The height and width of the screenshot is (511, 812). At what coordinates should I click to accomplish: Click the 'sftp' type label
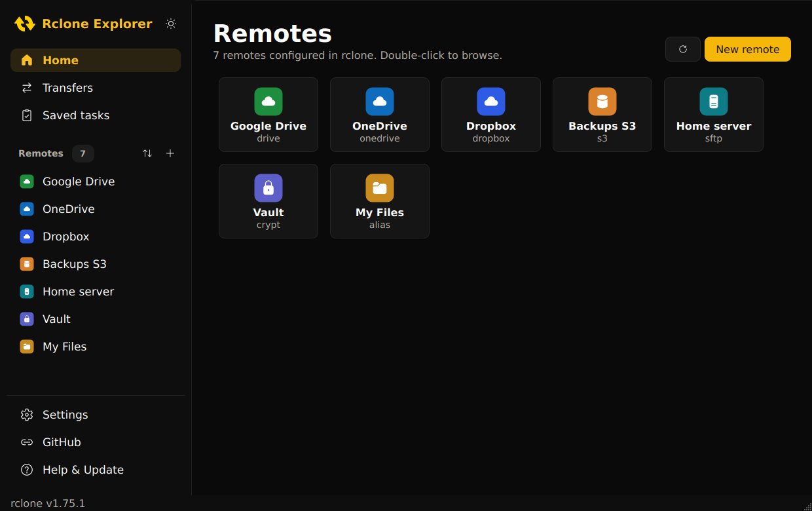714,138
